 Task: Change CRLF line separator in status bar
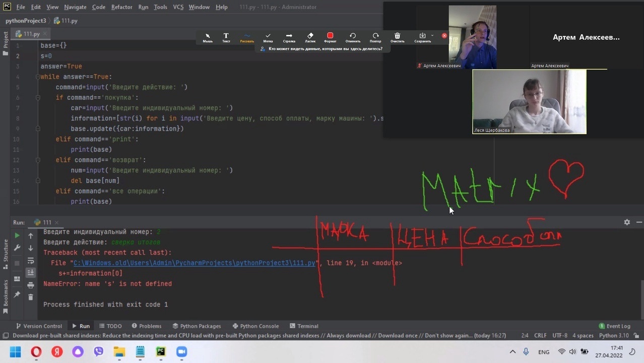[x=540, y=335]
